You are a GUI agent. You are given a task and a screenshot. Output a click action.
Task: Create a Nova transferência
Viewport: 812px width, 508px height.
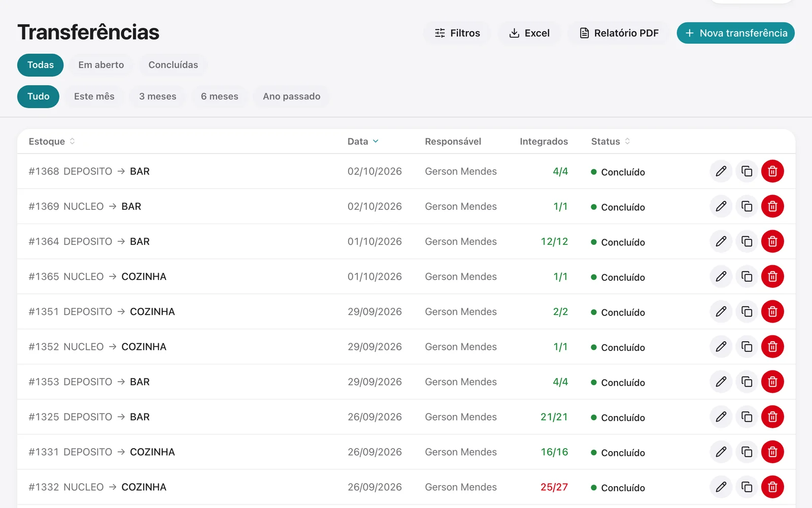736,33
